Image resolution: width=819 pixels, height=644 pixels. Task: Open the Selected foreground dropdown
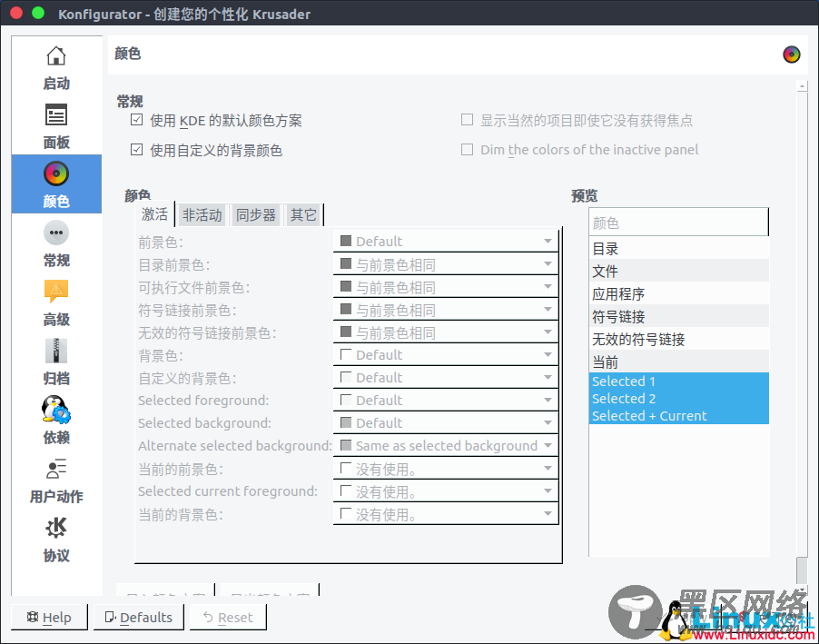click(x=446, y=401)
